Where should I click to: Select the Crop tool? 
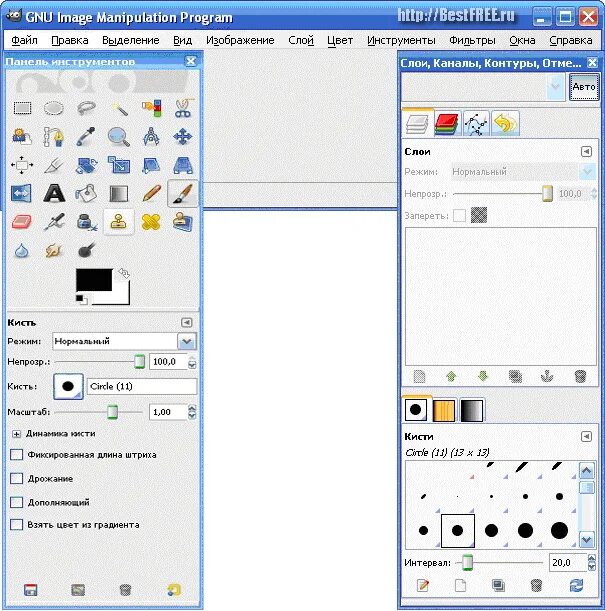pyautogui.click(x=54, y=165)
